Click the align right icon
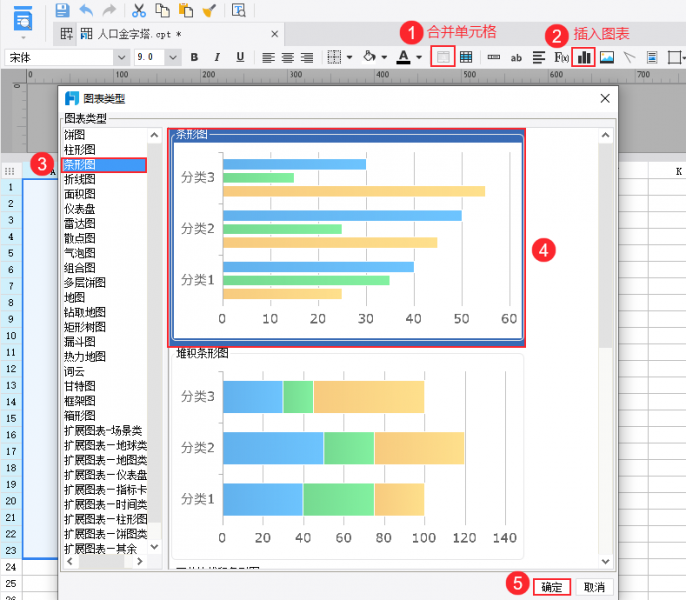This screenshot has width=686, height=600. [307, 57]
